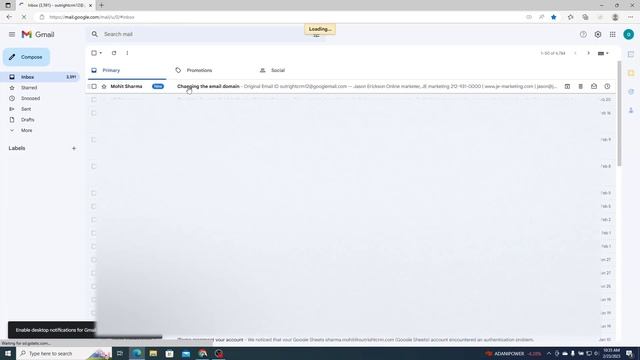This screenshot has width=640, height=360.
Task: Open the Gmail main menu hamburger icon
Action: point(12,35)
